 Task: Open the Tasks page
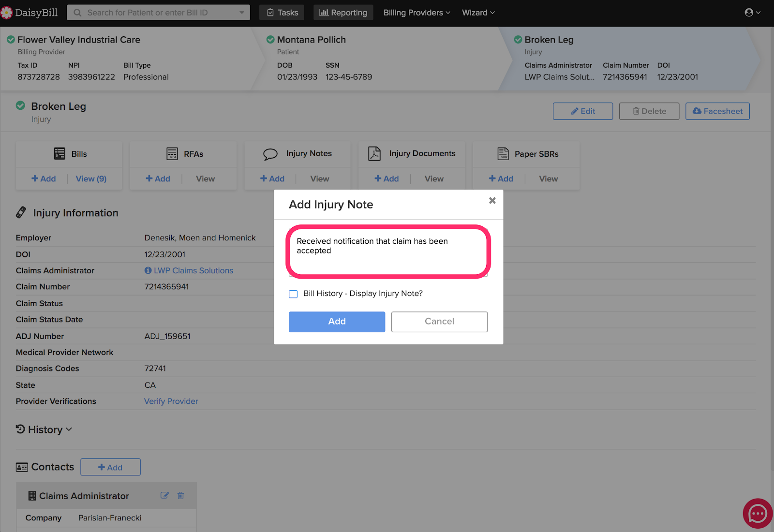click(282, 13)
